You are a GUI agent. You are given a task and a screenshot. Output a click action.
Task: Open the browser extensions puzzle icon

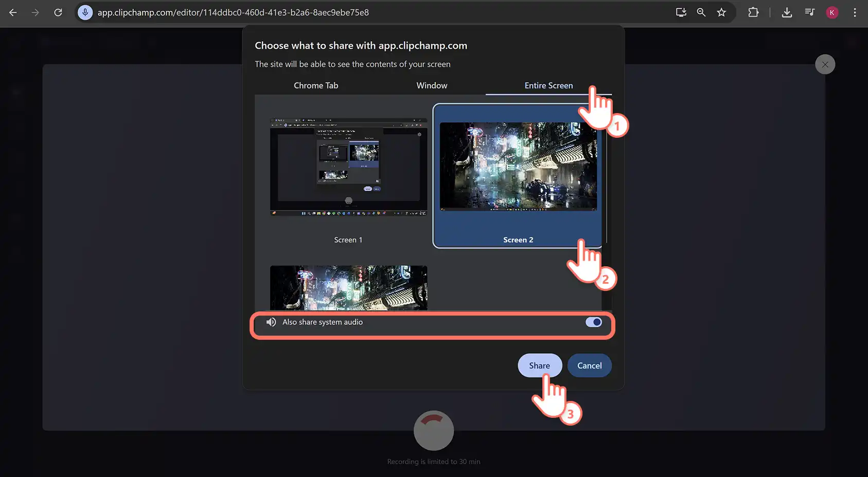[x=753, y=12]
